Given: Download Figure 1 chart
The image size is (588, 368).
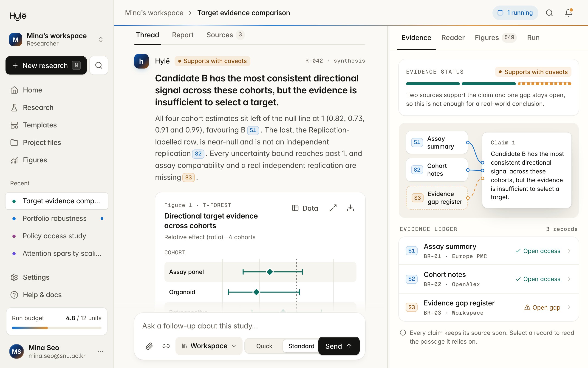Looking at the screenshot, I should tap(350, 208).
